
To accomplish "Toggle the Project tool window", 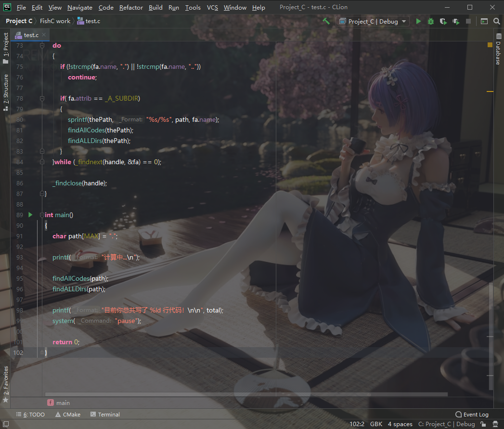I will tap(5, 48).
